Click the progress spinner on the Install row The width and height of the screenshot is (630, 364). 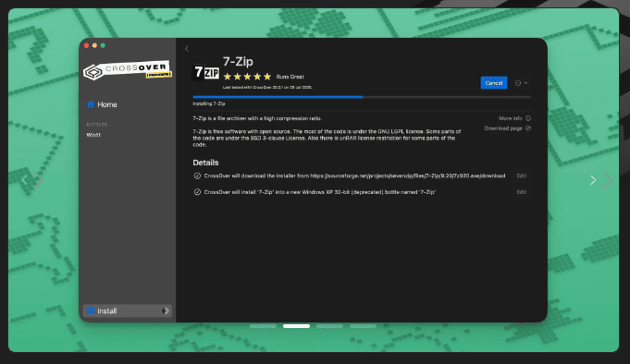click(166, 311)
